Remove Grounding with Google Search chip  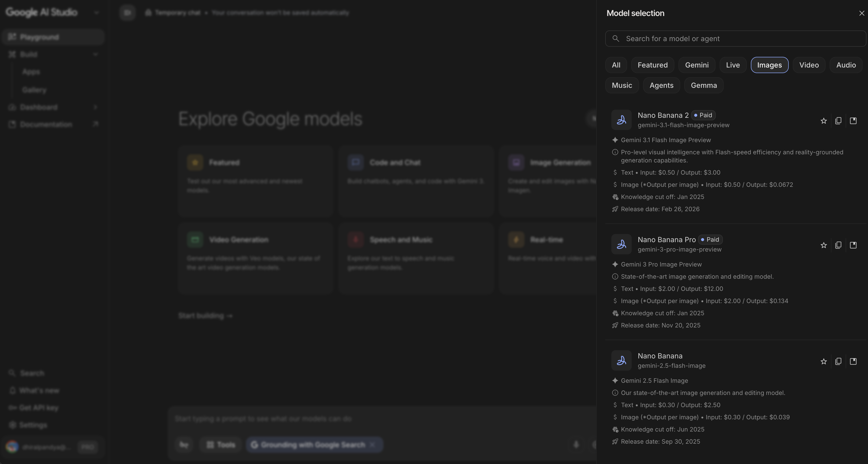coord(372,445)
